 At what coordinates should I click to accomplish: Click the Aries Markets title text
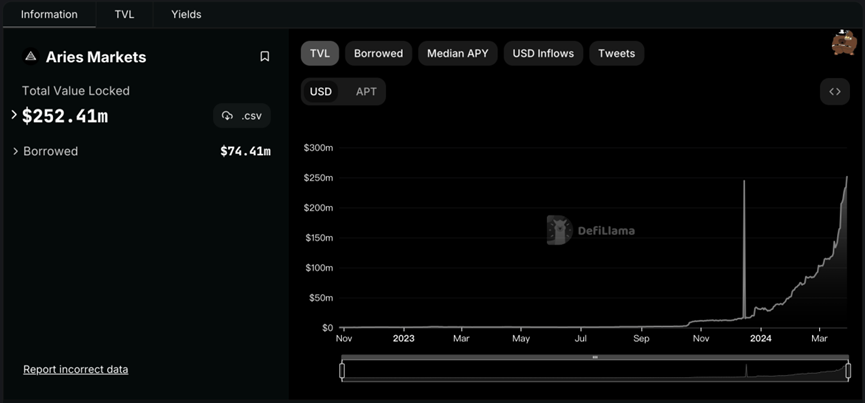96,57
